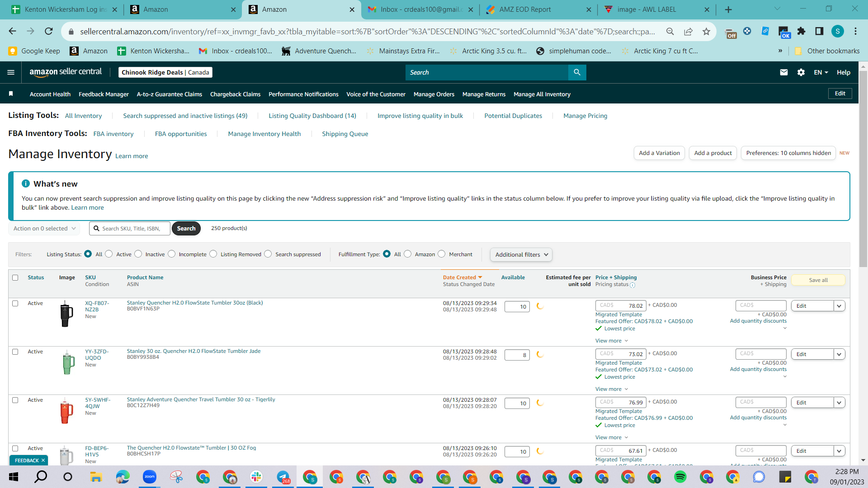
Task: Open the messages envelope icon
Action: (x=784, y=72)
